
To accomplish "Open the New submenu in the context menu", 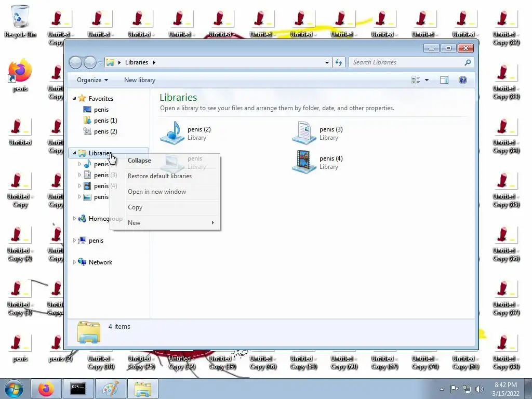I will pos(165,223).
